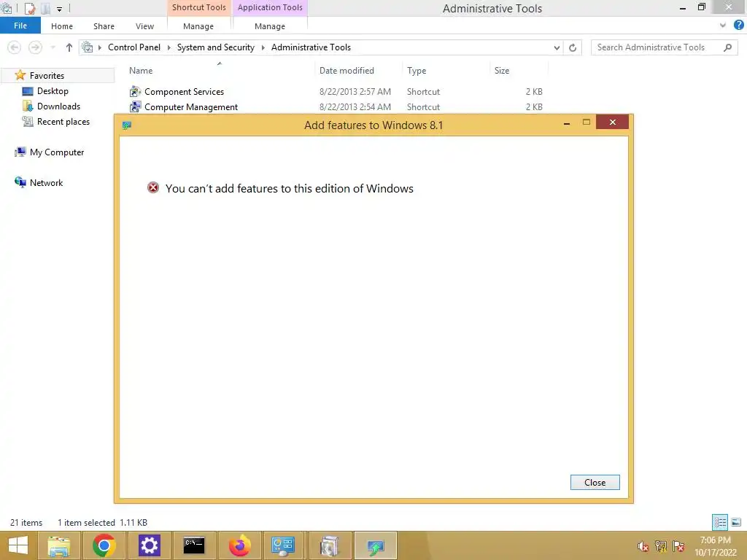Close the Add features dialog with Close button
747x560 pixels.
(x=595, y=483)
